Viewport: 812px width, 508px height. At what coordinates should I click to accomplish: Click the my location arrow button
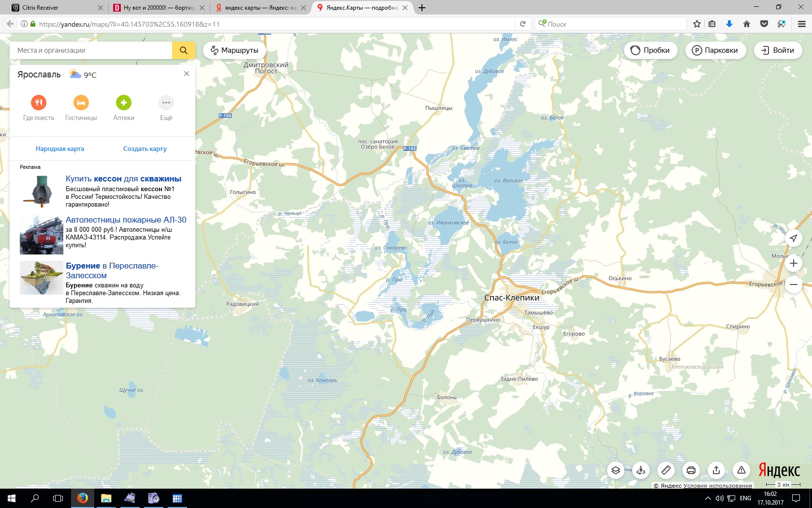(793, 238)
